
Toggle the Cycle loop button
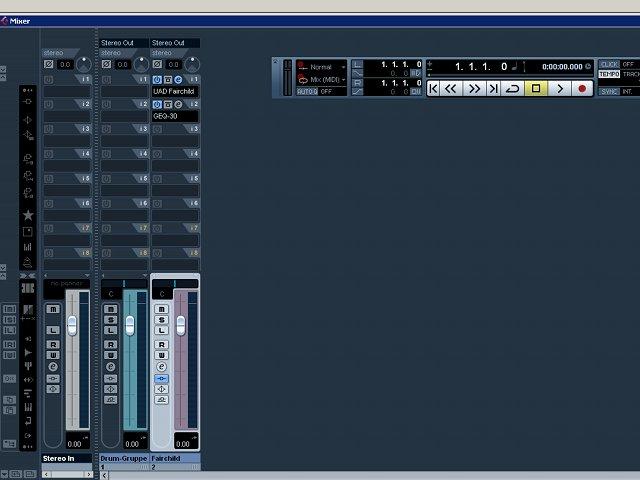pos(512,89)
